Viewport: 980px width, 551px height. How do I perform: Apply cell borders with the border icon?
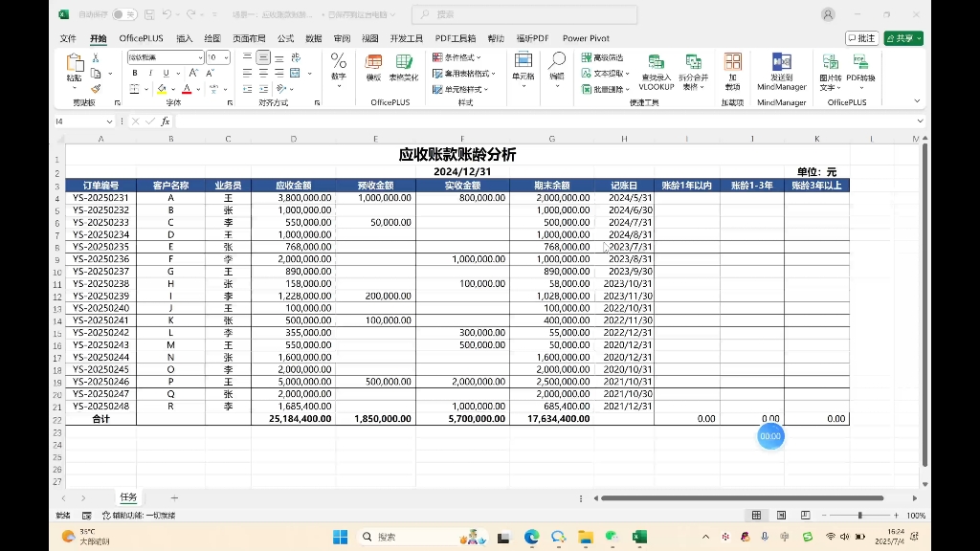point(134,89)
